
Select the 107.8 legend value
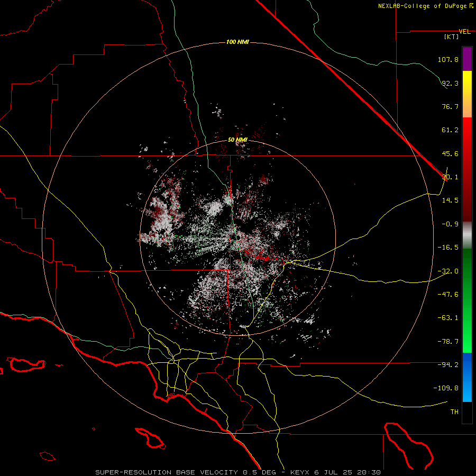pos(448,59)
